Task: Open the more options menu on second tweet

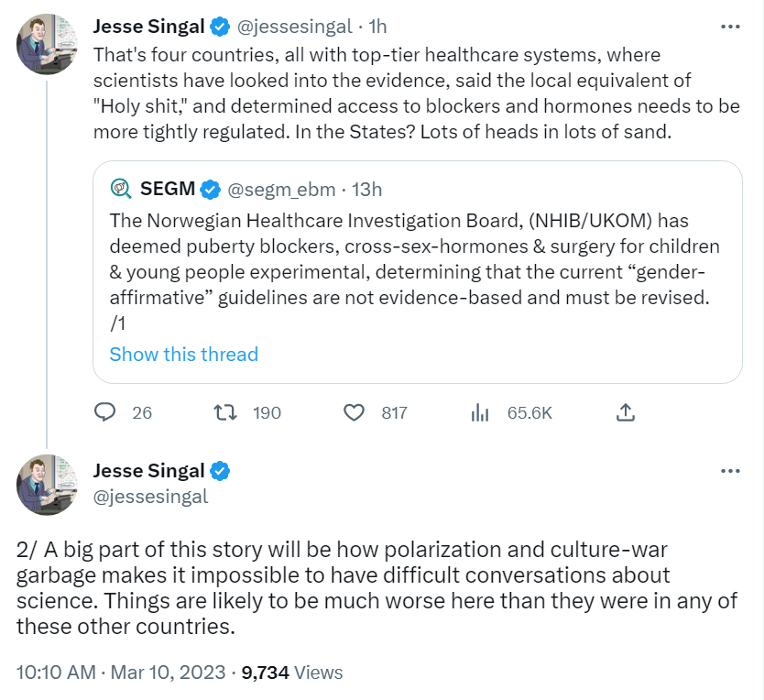Action: pyautogui.click(x=730, y=471)
